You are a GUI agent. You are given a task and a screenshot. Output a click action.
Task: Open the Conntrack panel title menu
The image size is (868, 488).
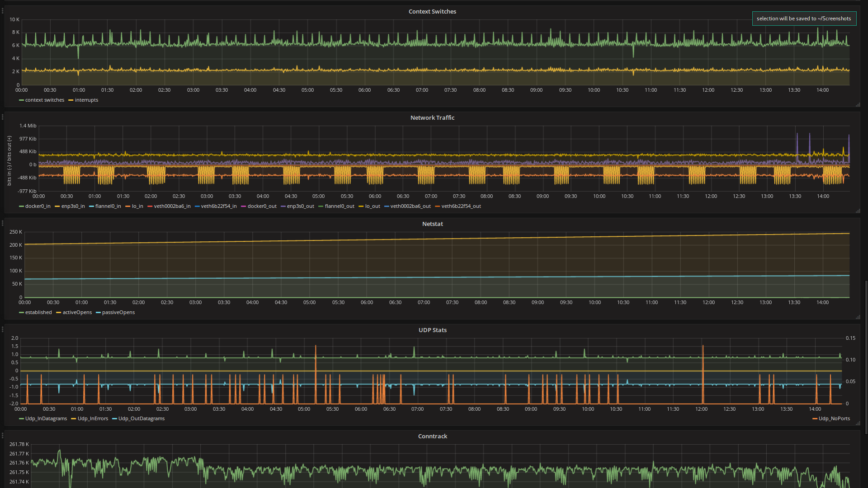(432, 436)
